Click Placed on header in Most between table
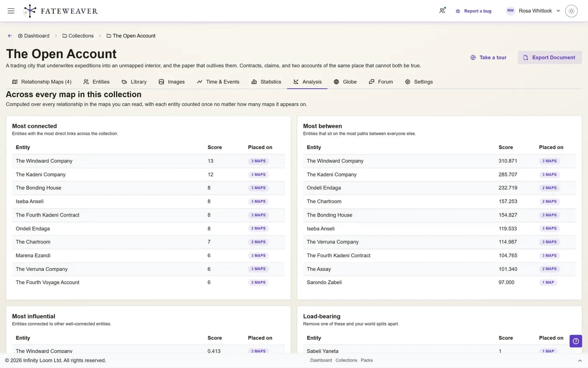The width and height of the screenshot is (588, 368). tap(551, 147)
